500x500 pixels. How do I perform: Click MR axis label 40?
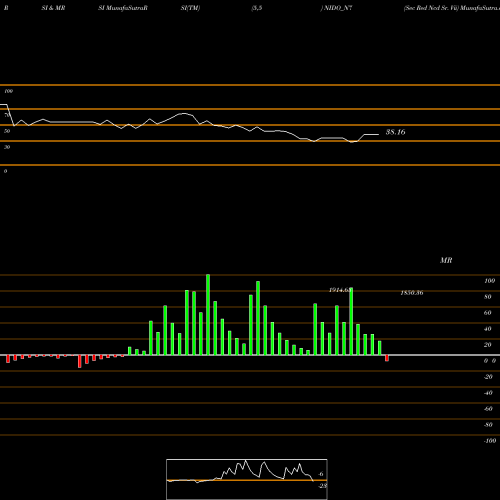click(488, 329)
